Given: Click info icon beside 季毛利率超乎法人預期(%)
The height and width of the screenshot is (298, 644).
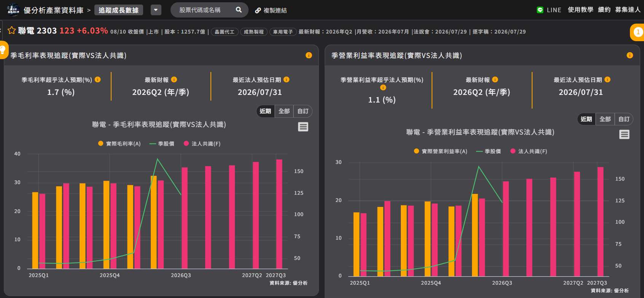Looking at the screenshot, I should (98, 80).
